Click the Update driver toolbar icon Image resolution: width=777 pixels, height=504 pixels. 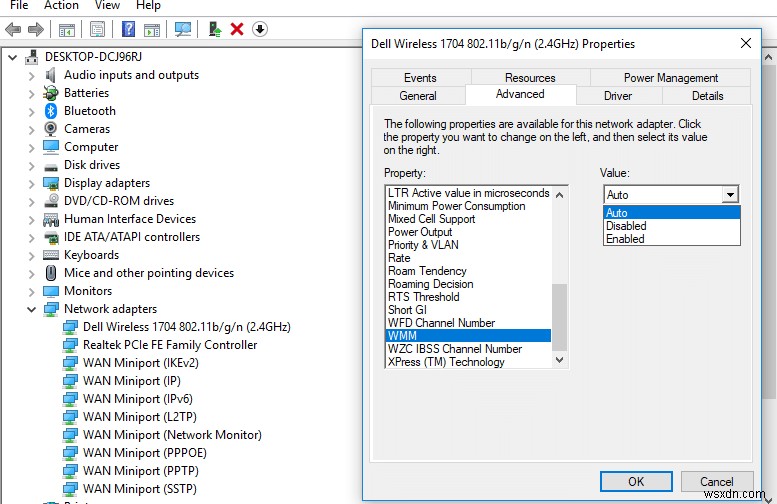point(215,29)
